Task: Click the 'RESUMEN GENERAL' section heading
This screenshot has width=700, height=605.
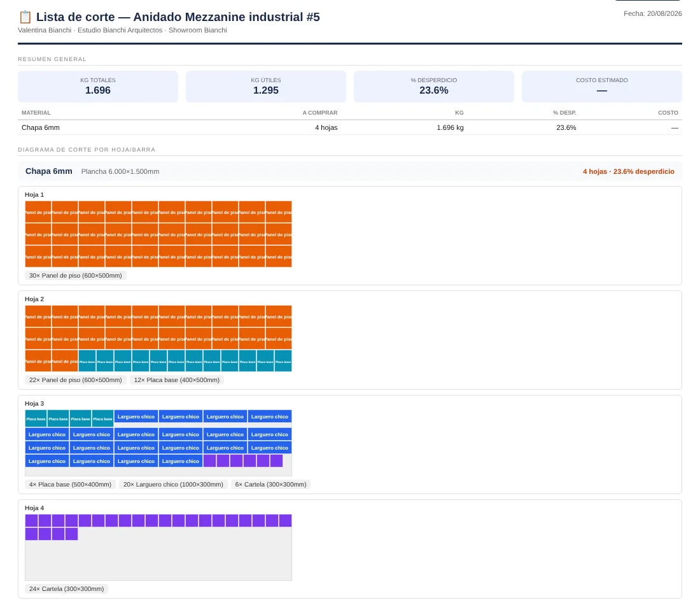Action: (52, 59)
